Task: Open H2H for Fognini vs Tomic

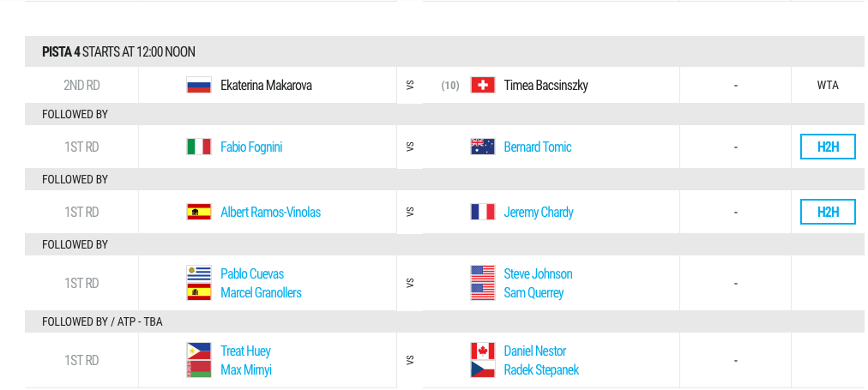Action: (829, 147)
